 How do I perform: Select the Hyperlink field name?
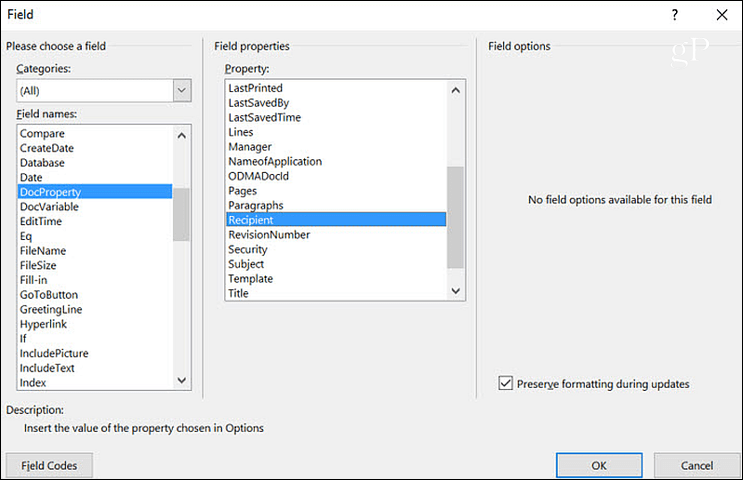tap(44, 324)
